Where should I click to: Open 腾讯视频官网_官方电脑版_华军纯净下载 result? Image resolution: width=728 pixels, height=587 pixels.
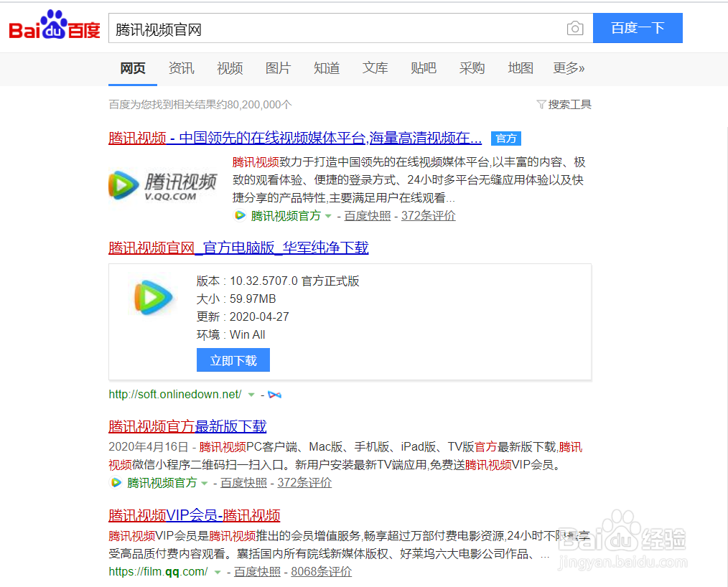[238, 248]
